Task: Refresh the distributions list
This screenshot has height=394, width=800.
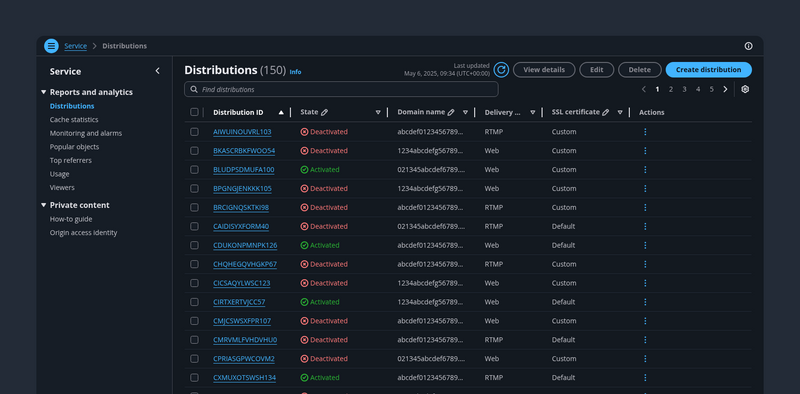Action: tap(501, 70)
